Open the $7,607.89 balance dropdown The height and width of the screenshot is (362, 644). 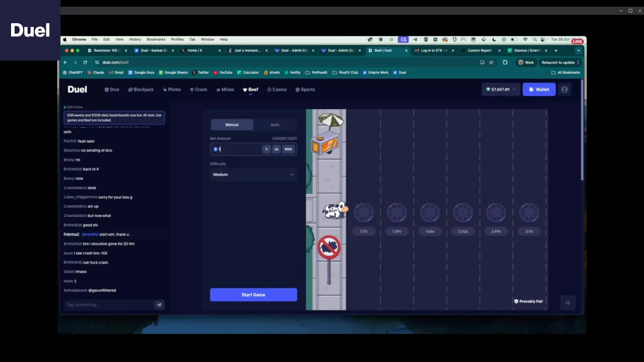pos(500,89)
